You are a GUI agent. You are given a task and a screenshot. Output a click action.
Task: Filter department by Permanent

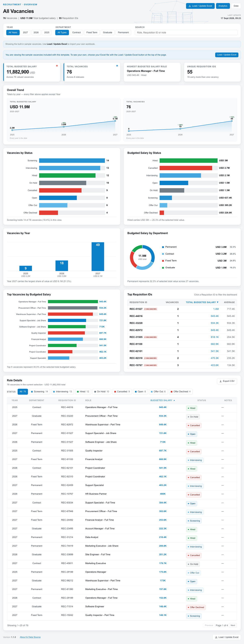(123, 33)
